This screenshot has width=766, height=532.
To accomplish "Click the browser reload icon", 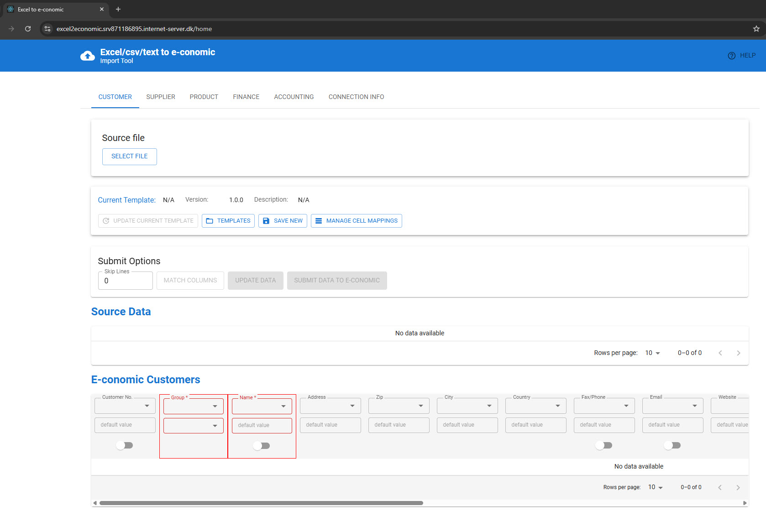I will [28, 29].
